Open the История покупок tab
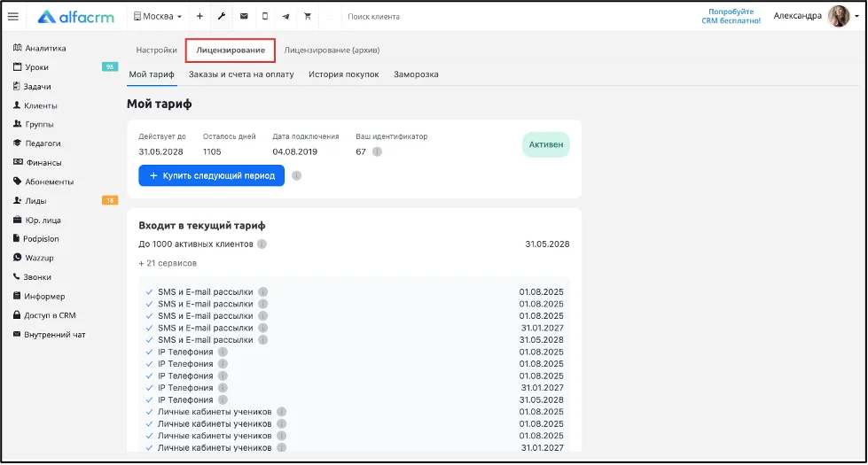 344,74
